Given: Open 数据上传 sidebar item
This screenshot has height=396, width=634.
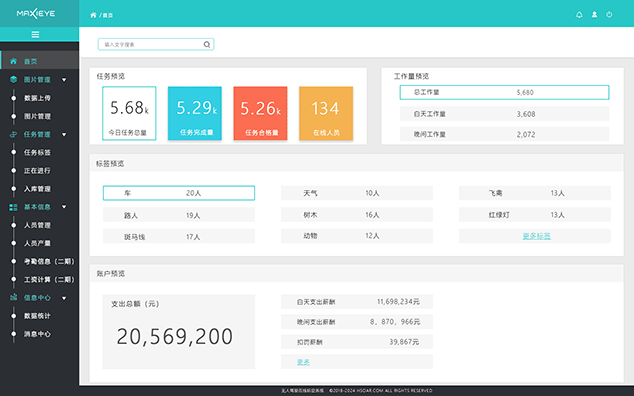Looking at the screenshot, I should [37, 98].
